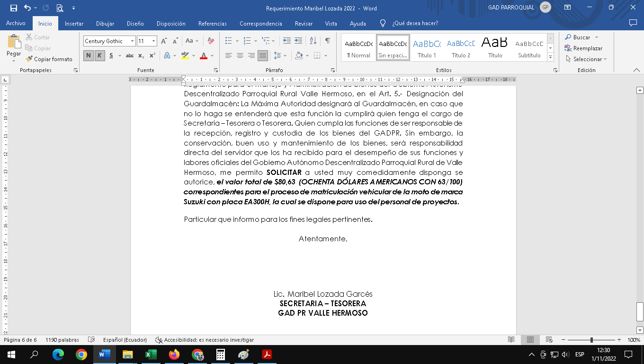
Task: Open the font size dropdown
Action: point(153,41)
